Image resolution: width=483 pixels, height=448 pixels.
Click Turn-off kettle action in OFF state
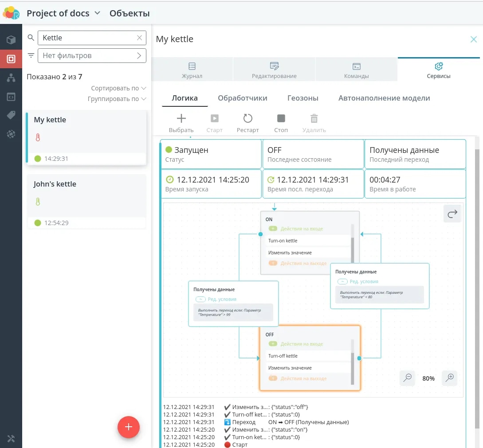[308, 356]
